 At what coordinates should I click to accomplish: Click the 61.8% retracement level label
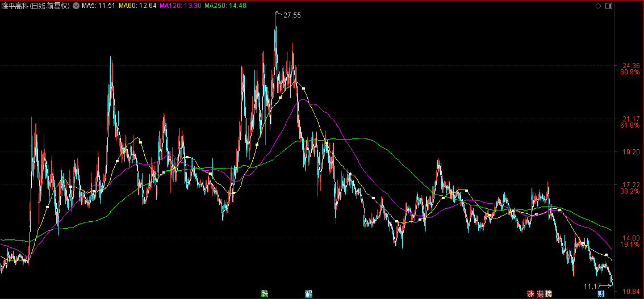pyautogui.click(x=630, y=125)
